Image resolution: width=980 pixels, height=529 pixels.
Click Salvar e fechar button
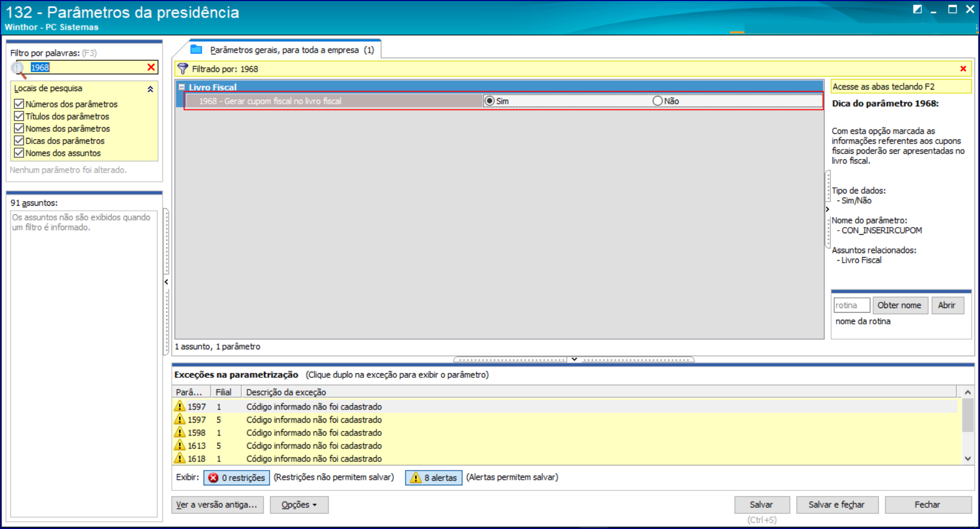pyautogui.click(x=836, y=505)
